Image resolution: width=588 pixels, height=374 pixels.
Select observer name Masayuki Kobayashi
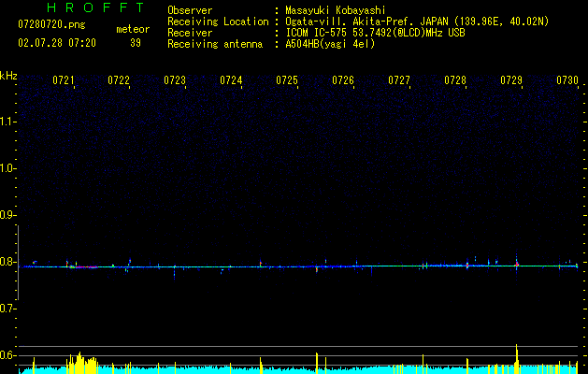point(335,10)
